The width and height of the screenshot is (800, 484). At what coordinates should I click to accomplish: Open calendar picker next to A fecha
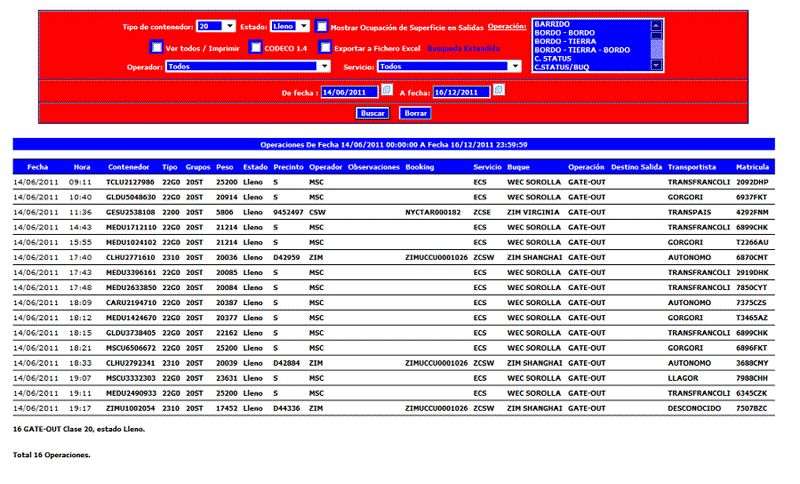click(x=498, y=90)
